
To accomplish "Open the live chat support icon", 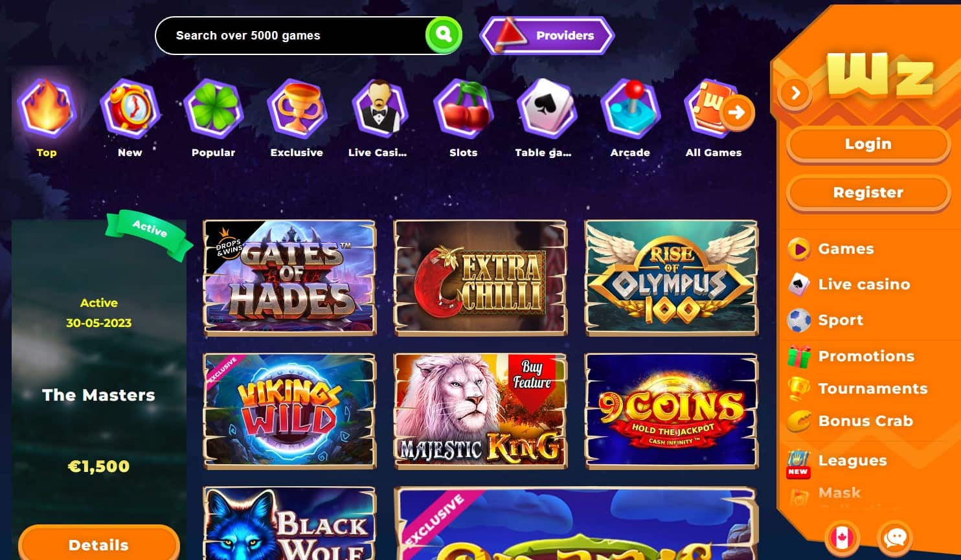I will tap(895, 537).
